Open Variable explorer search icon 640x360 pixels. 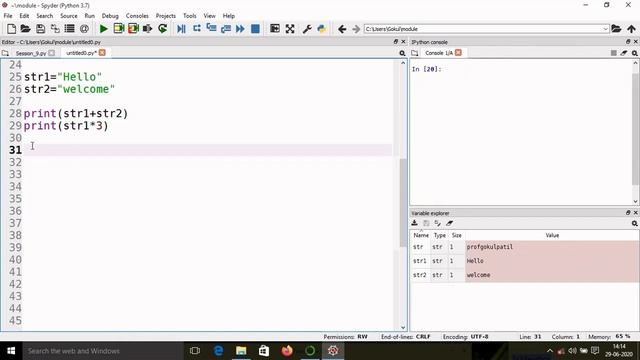(635, 223)
